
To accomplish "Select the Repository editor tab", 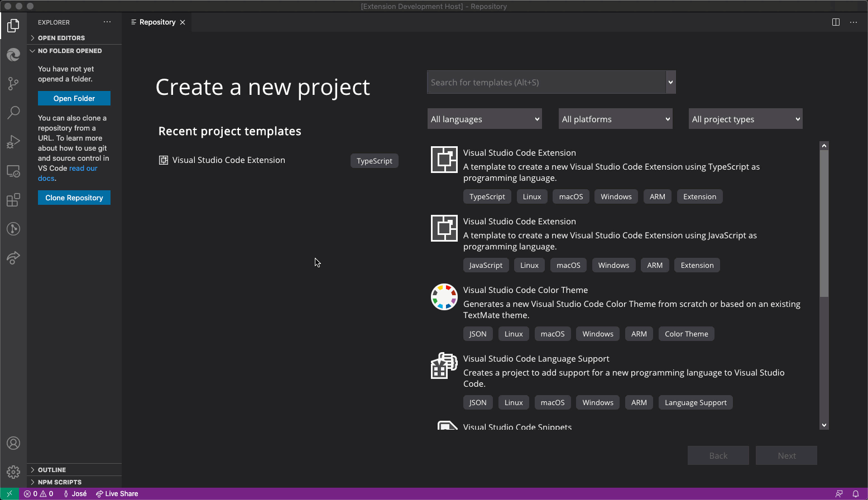I will click(157, 22).
